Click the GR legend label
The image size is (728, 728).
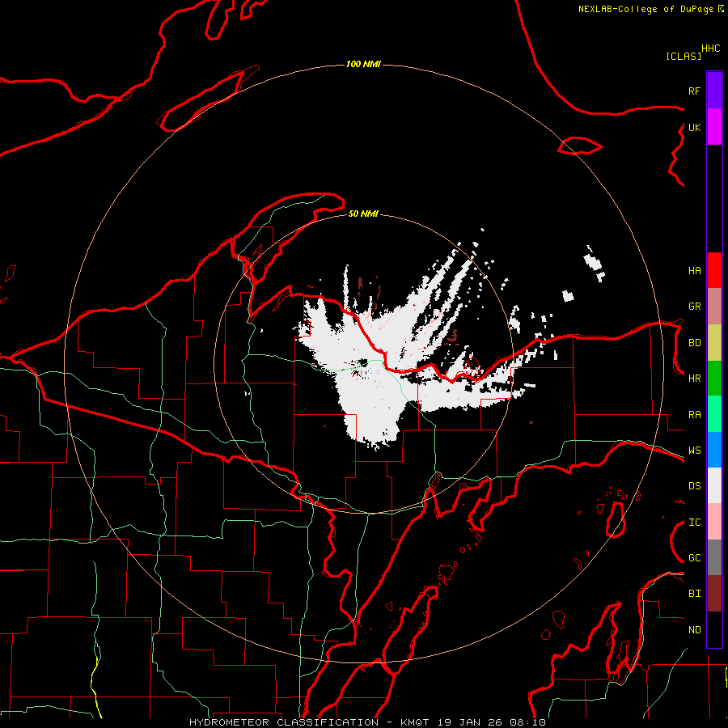pyautogui.click(x=694, y=307)
